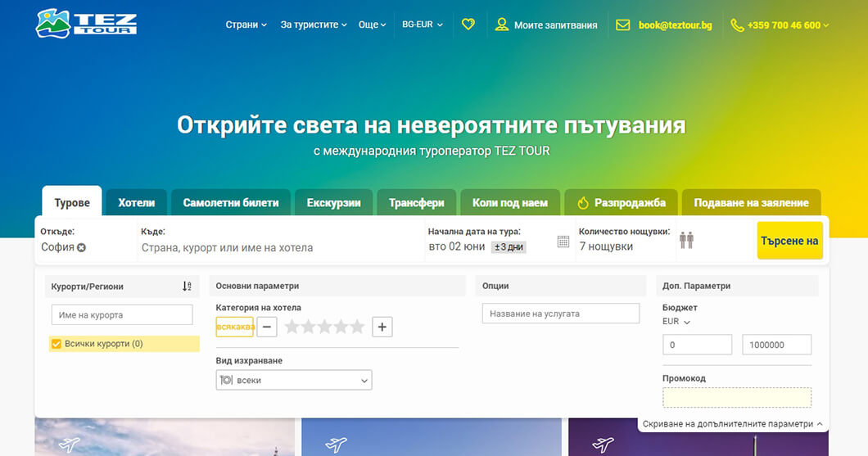This screenshot has width=868, height=456.
Task: Click the yellow Търсене на button
Action: [789, 240]
